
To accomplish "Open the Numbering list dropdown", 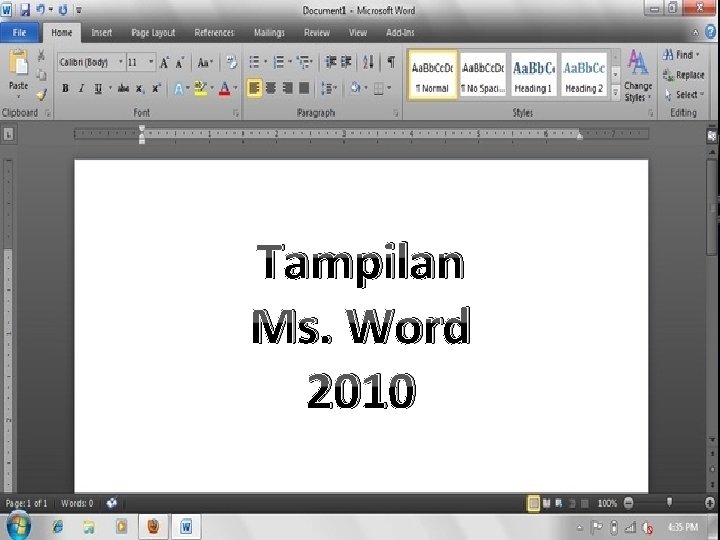I will [290, 62].
